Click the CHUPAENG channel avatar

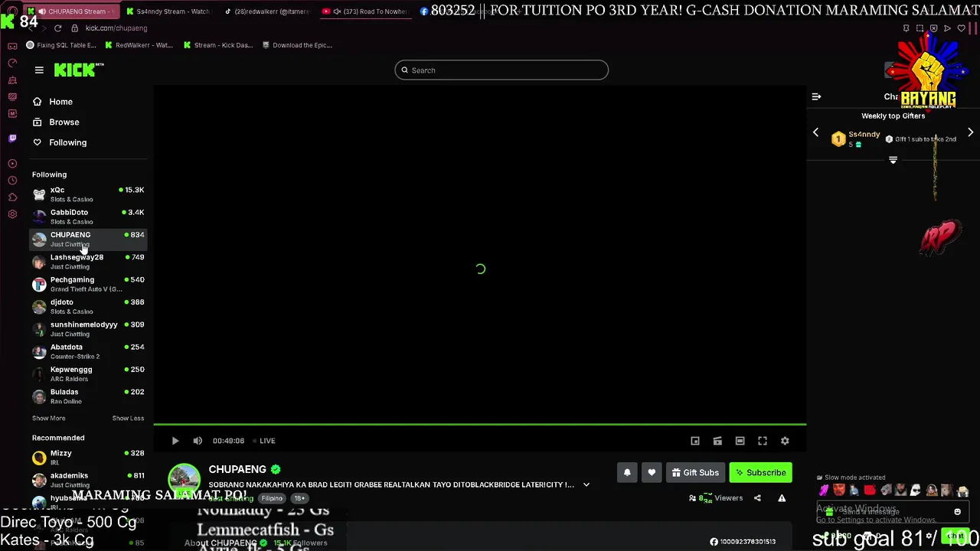pos(184,480)
